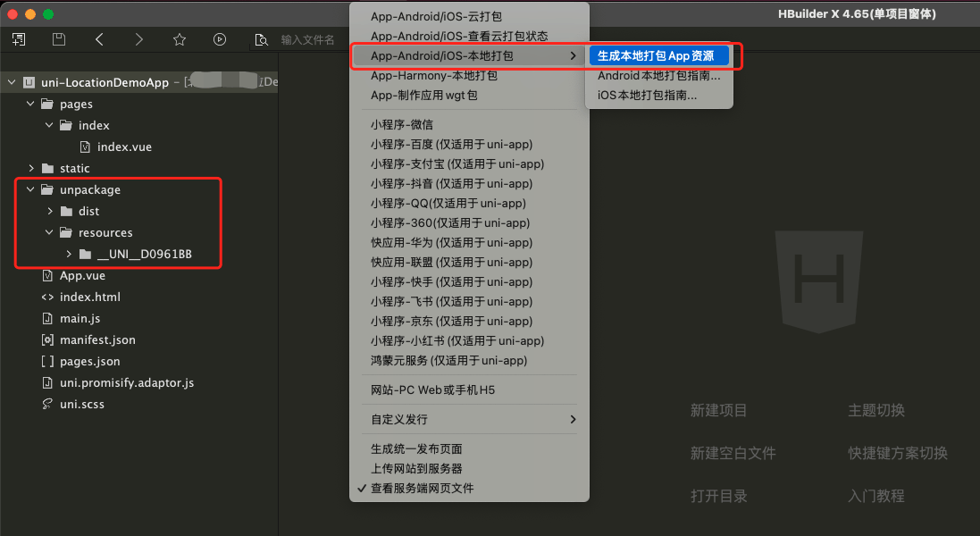Open index.html file
980x536 pixels.
[90, 297]
